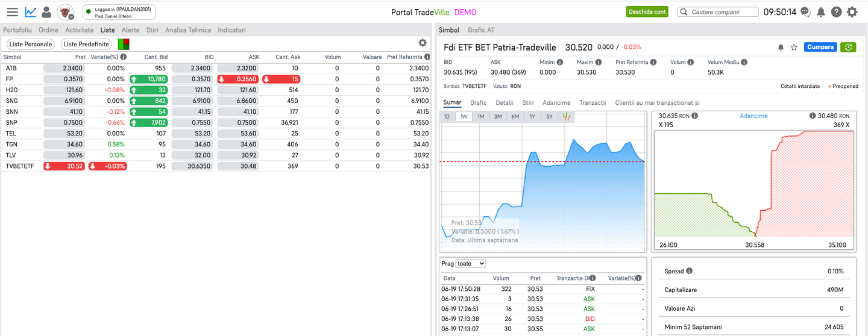868x336 pixels.
Task: Open the bull avatar profile menu
Action: 65,12
